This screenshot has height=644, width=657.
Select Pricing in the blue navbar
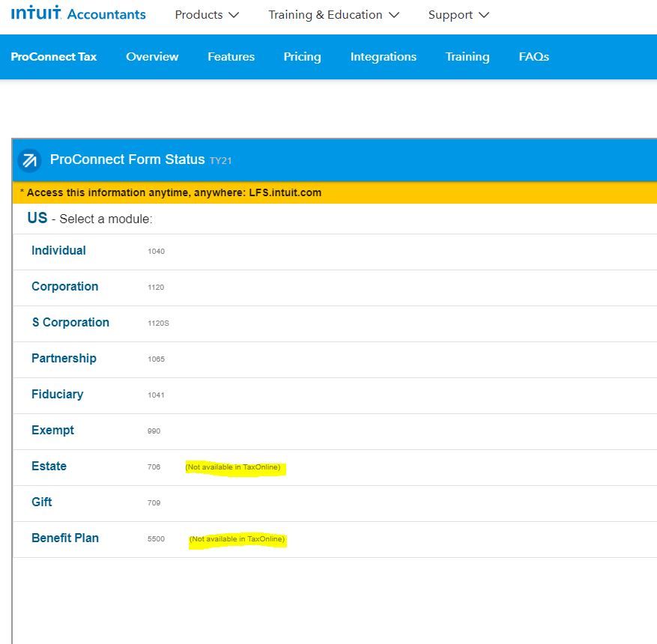point(302,57)
